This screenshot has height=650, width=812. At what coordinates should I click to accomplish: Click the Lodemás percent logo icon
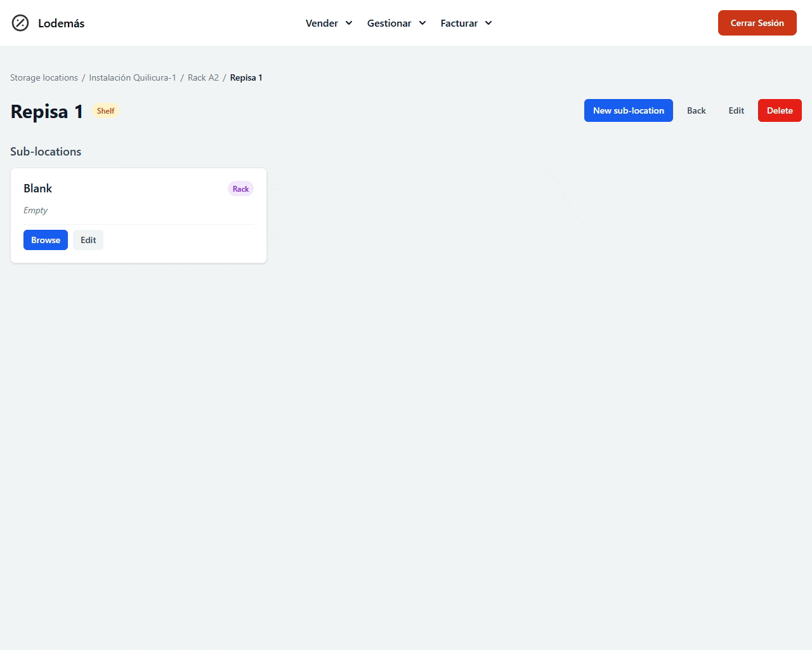pyautogui.click(x=20, y=23)
